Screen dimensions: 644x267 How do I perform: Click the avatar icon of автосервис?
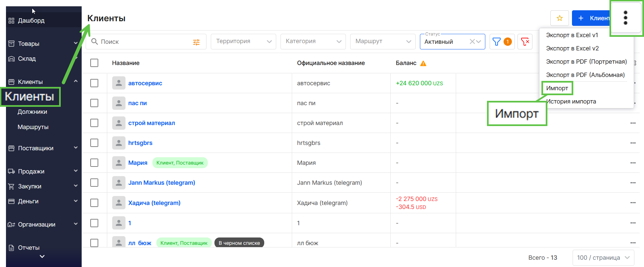tap(119, 83)
